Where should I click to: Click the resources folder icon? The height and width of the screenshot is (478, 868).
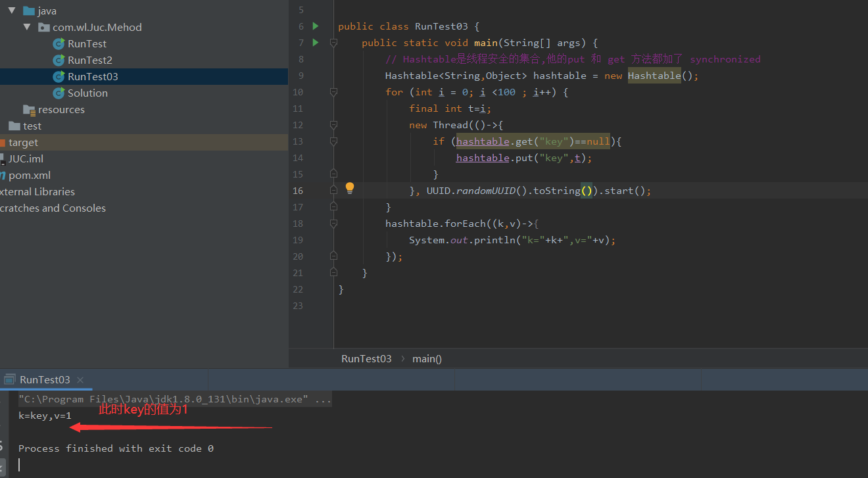click(x=29, y=109)
